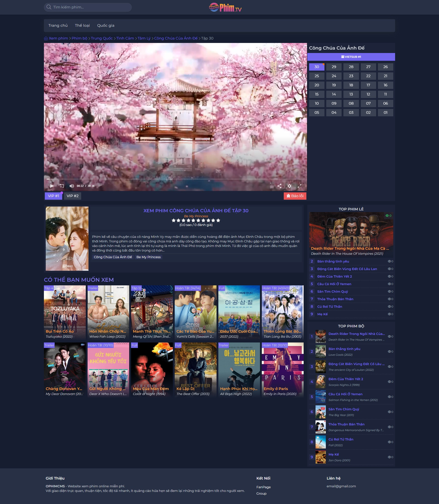Open Emily ở Paris movie card

(x=283, y=370)
